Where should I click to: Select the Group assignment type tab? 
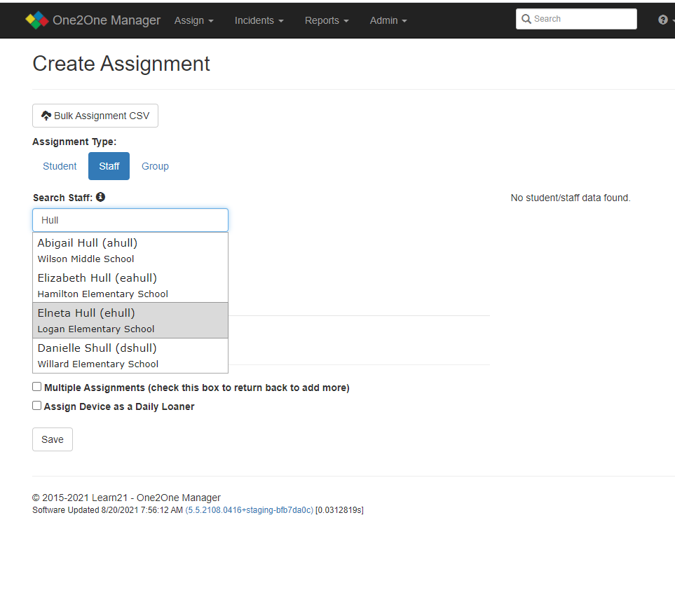point(155,166)
